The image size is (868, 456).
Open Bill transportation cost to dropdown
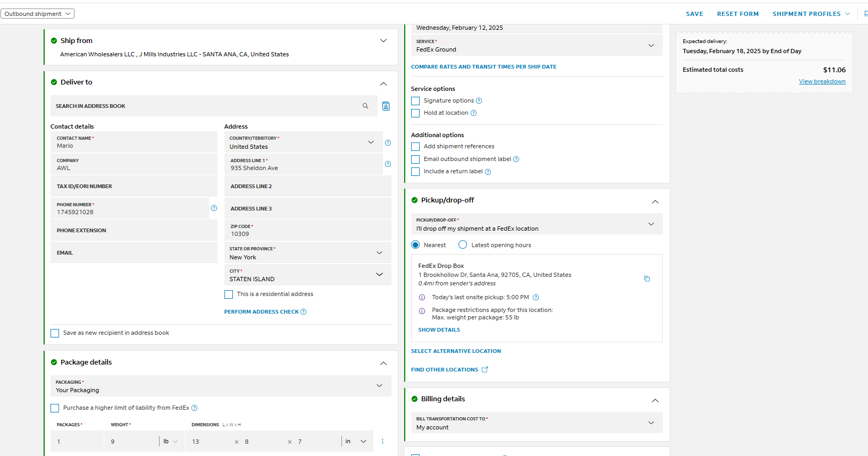coord(537,423)
